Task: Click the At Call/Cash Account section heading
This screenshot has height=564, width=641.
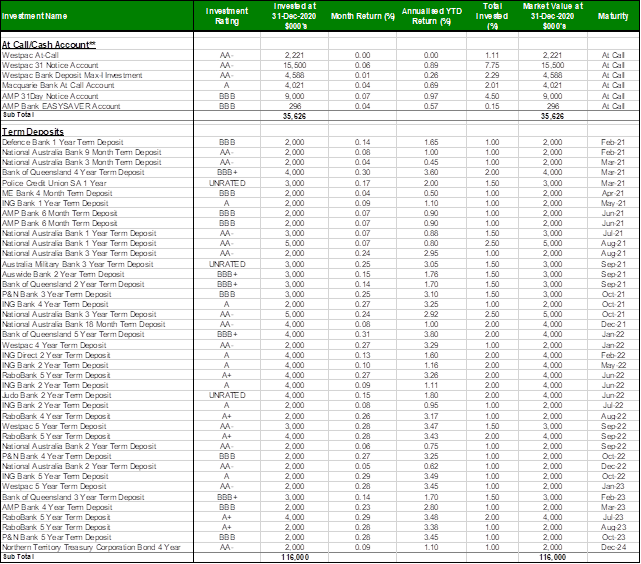Action: (49, 45)
